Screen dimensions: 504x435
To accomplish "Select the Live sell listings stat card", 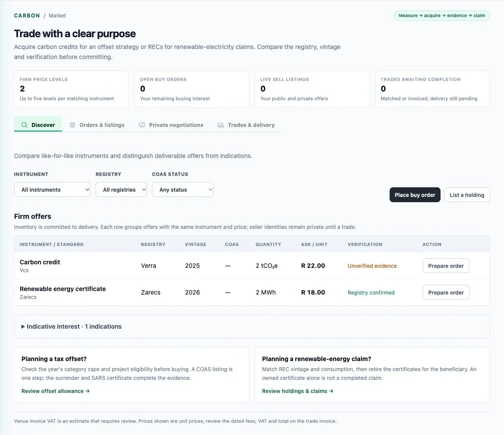I will (312, 89).
